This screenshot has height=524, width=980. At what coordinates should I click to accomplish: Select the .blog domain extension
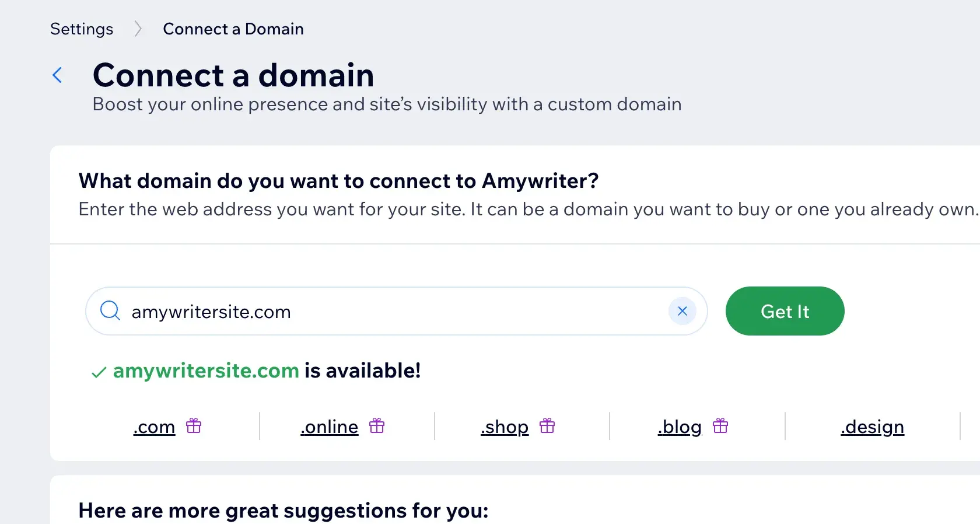[x=680, y=427]
